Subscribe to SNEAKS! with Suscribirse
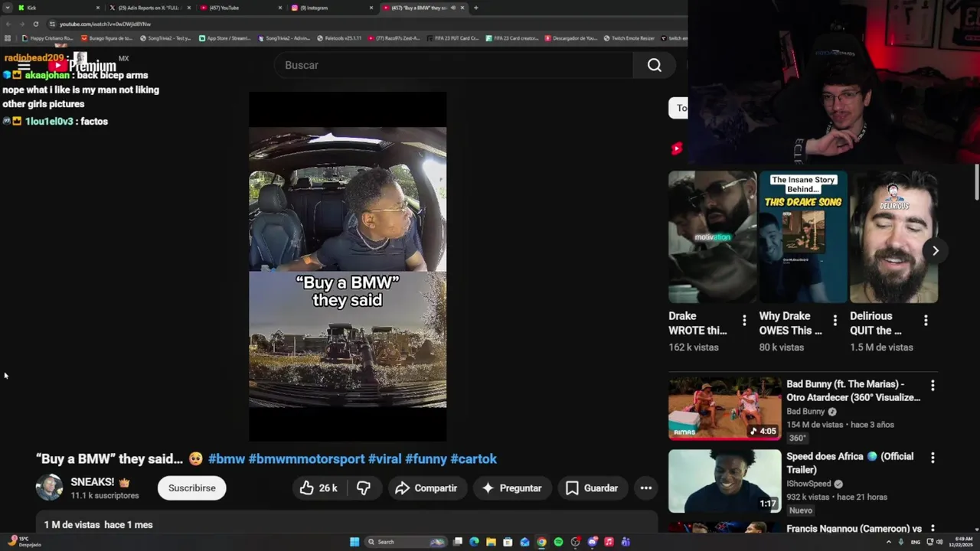Image resolution: width=980 pixels, height=551 pixels. pyautogui.click(x=191, y=487)
